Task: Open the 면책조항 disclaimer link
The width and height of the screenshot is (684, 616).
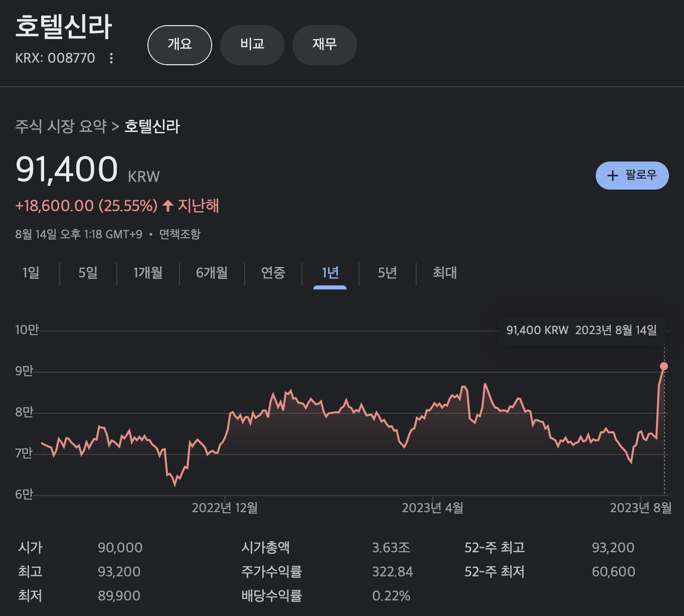Action: point(180,234)
